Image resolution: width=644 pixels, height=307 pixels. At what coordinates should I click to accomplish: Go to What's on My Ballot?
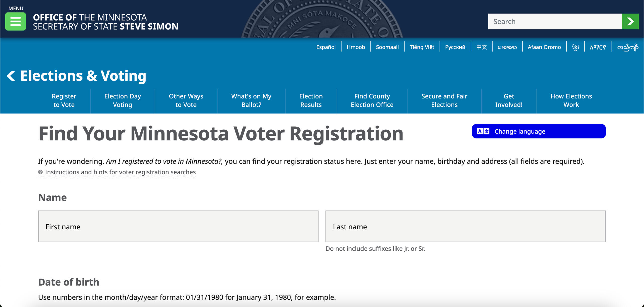click(x=251, y=100)
